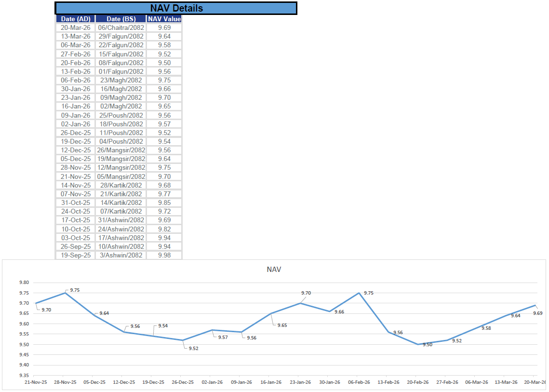This screenshot has height=392, width=549.
Task: Click the 06/Chaitra/2082 cell
Action: click(121, 28)
